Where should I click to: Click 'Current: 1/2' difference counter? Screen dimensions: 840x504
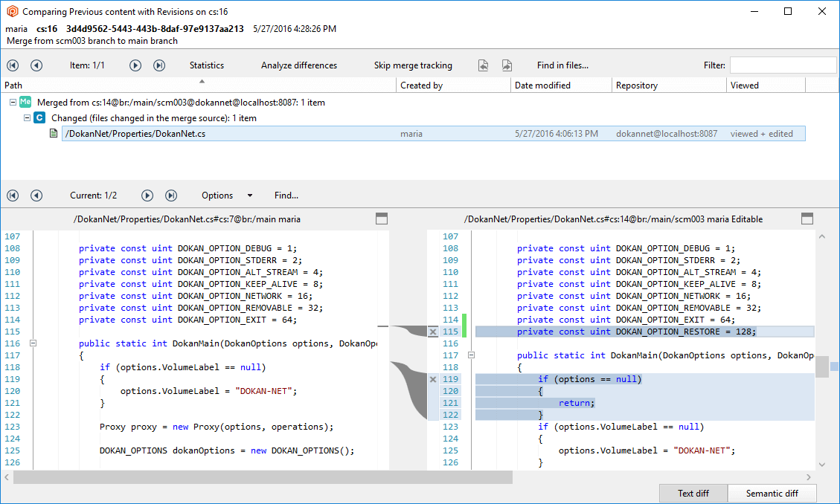(93, 196)
